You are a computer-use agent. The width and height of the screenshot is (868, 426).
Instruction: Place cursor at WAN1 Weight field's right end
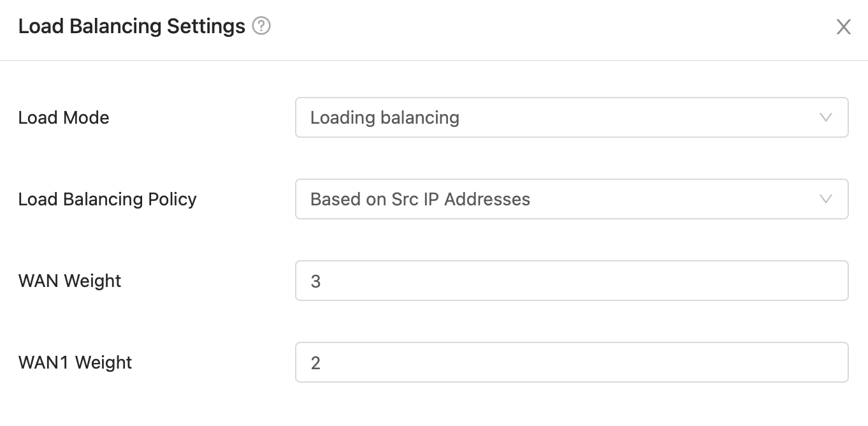835,362
